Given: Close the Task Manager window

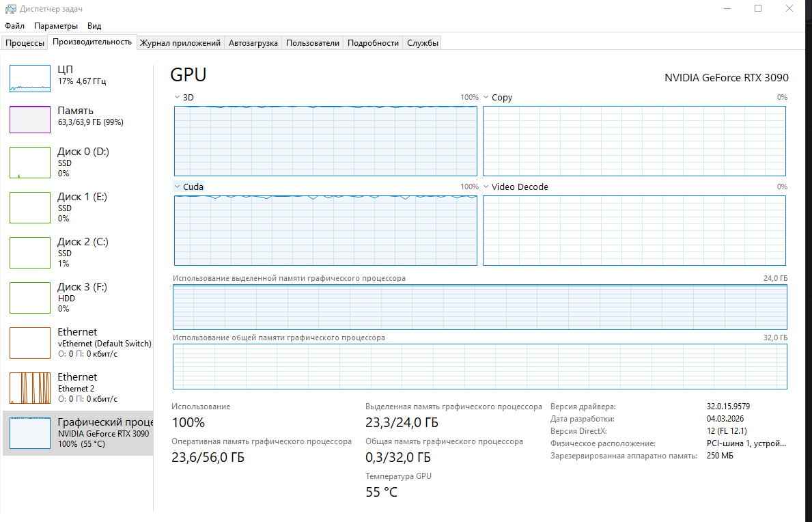Looking at the screenshot, I should coord(789,9).
